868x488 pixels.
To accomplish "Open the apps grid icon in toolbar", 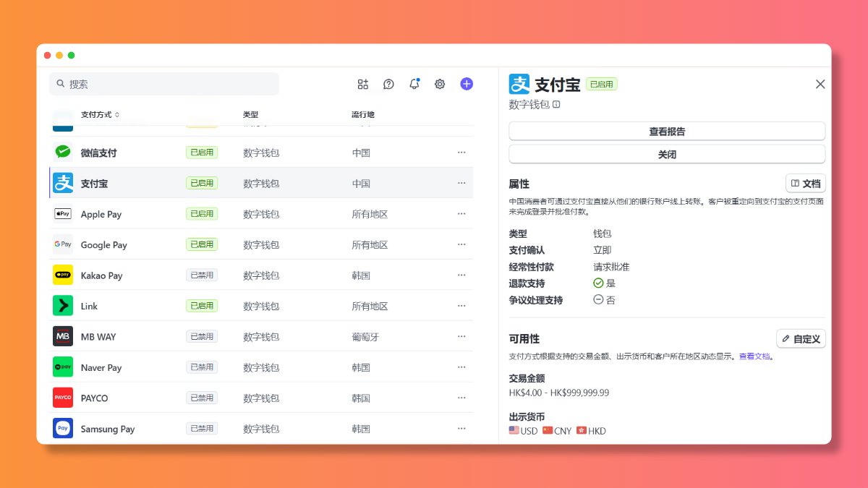I will pos(363,84).
